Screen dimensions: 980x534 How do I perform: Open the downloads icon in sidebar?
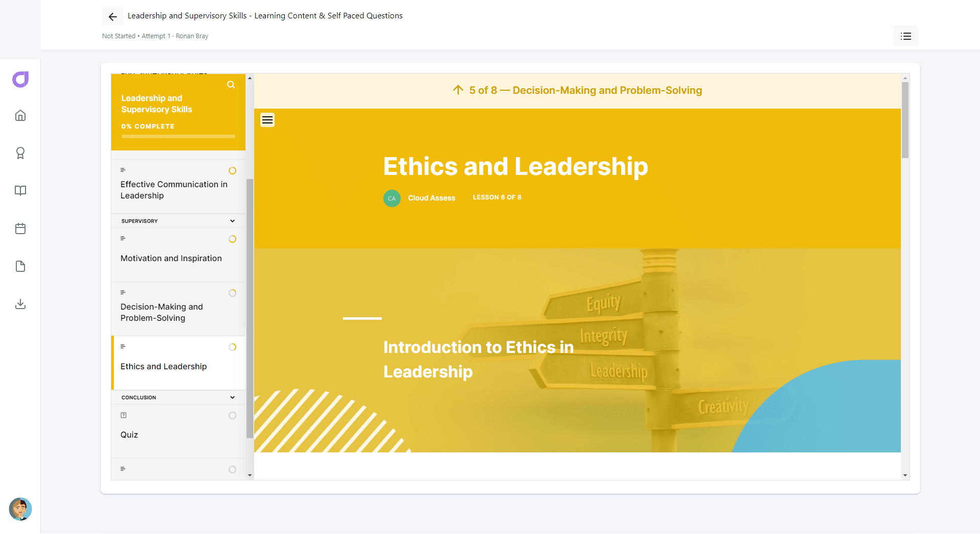(20, 304)
